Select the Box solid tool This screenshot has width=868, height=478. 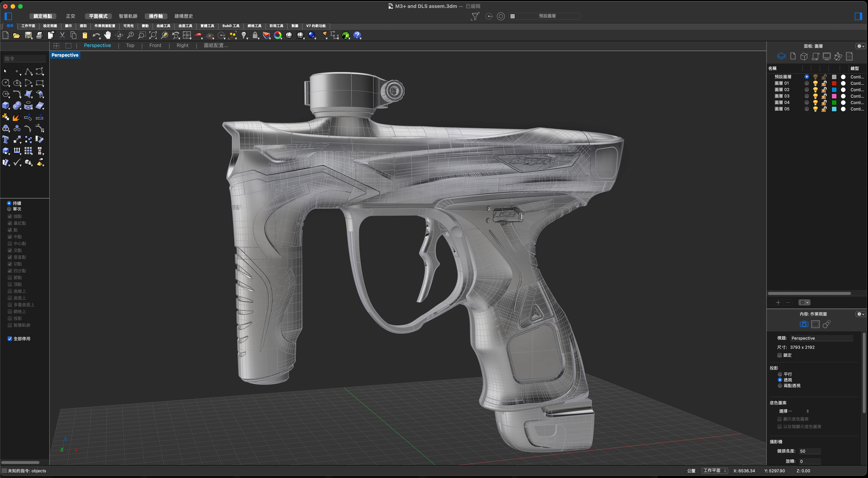[6, 106]
